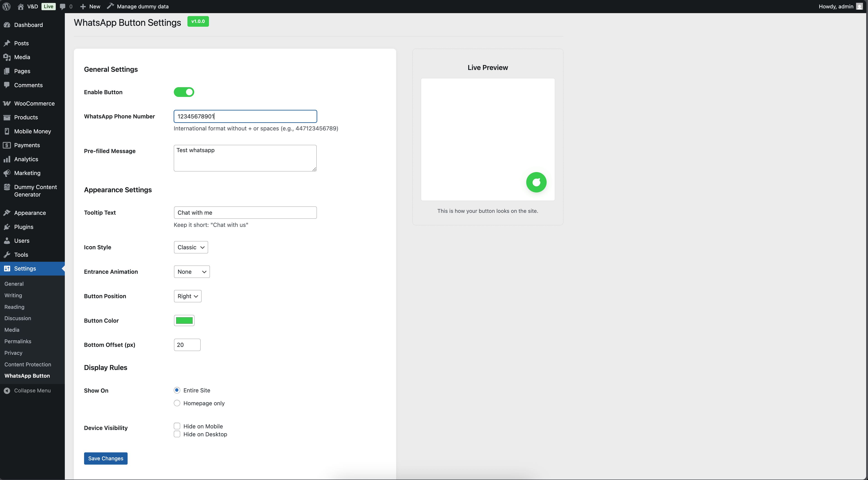The image size is (868, 480).
Task: Open the Entrance Animation dropdown
Action: 192,272
